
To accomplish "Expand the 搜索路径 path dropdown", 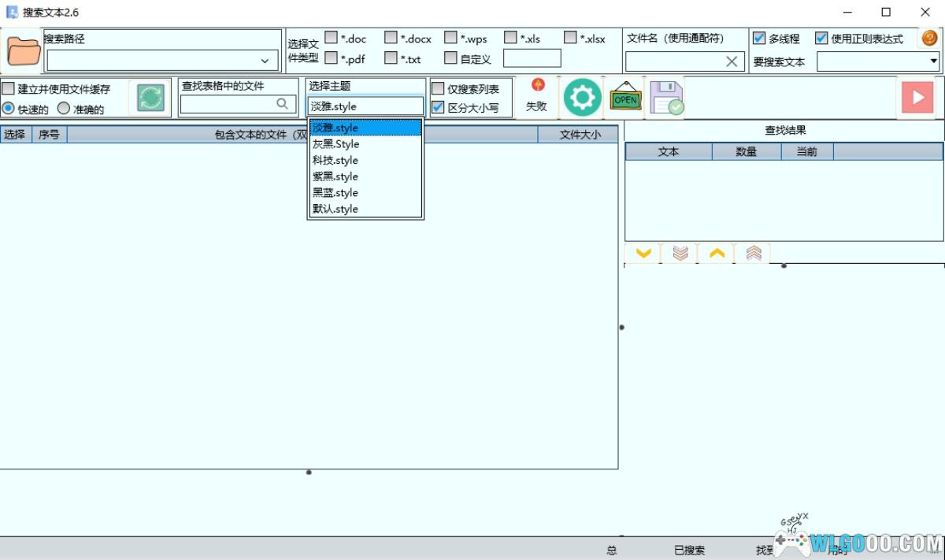I will [265, 61].
